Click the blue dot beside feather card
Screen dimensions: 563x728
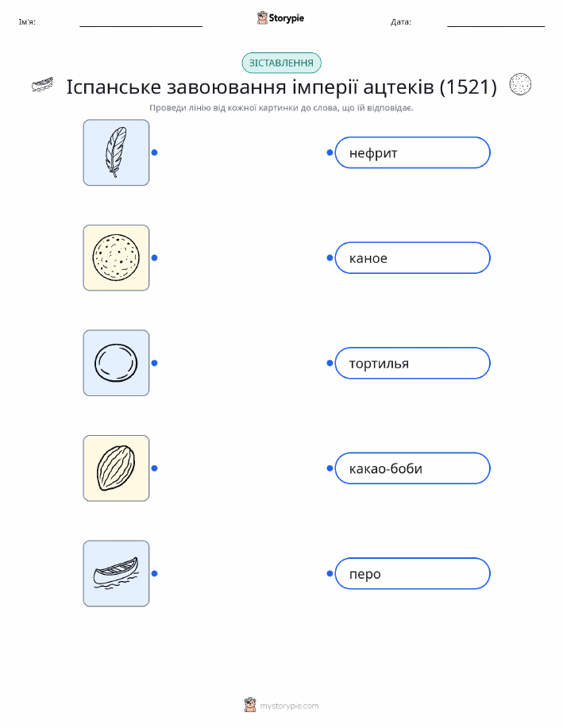tap(155, 152)
